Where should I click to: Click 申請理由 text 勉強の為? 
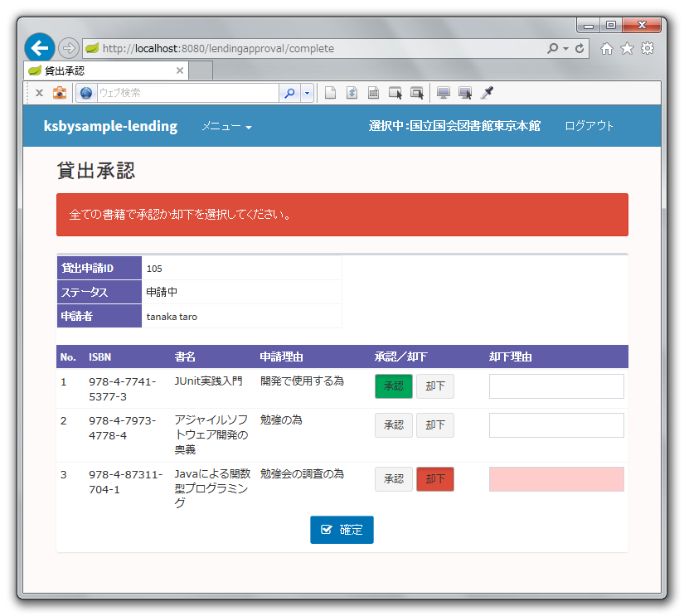point(281,420)
